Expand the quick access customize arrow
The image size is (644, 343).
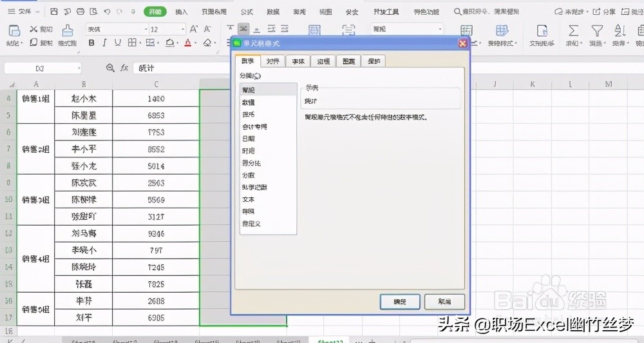click(x=133, y=12)
